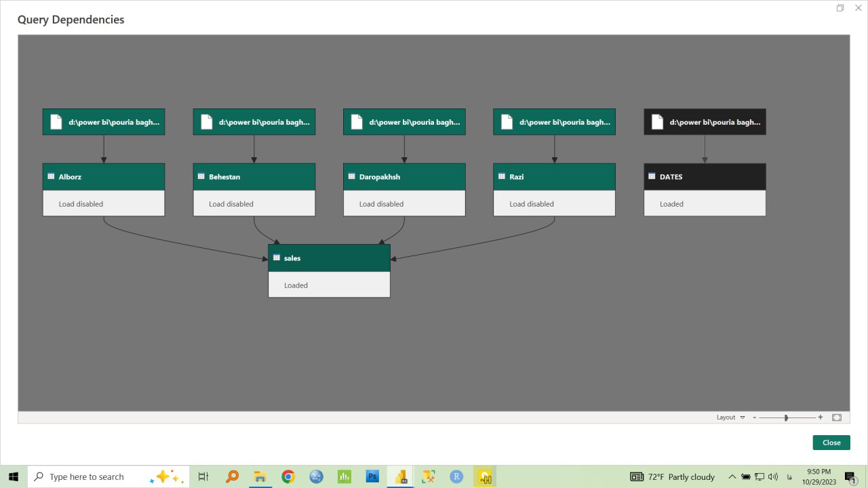Viewport: 868px width, 488px height.
Task: Open the Windows notification center
Action: (x=850, y=477)
